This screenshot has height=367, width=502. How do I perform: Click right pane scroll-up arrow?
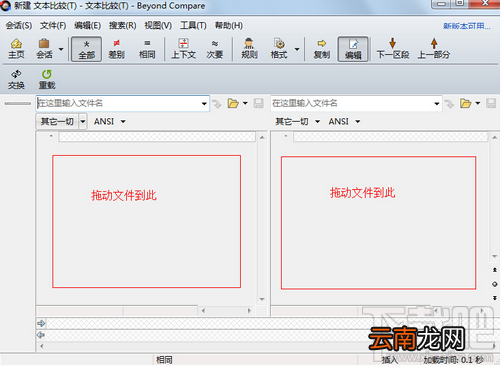pos(495,137)
